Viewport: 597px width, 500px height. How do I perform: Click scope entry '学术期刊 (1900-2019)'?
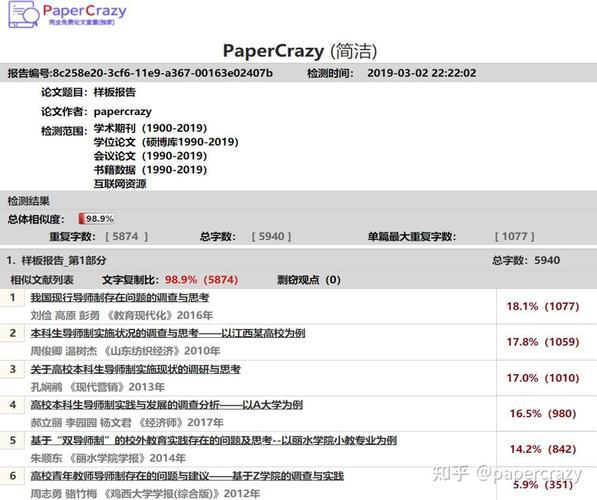pos(150,128)
